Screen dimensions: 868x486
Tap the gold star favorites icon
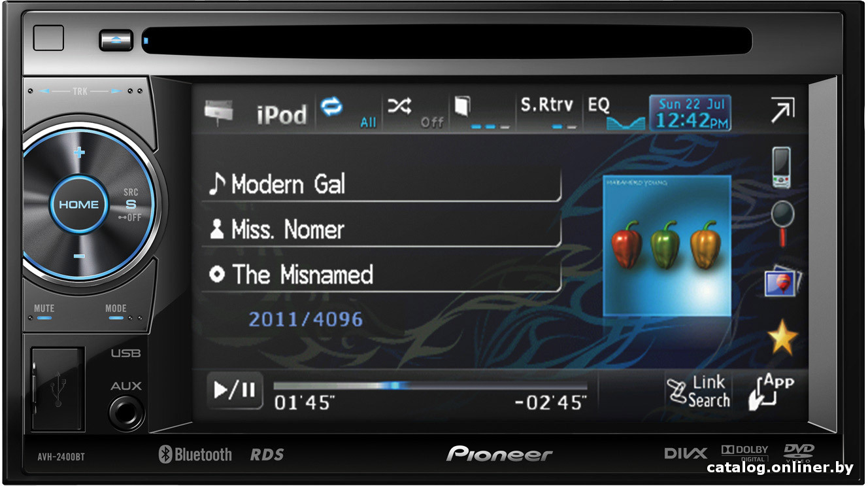782,338
